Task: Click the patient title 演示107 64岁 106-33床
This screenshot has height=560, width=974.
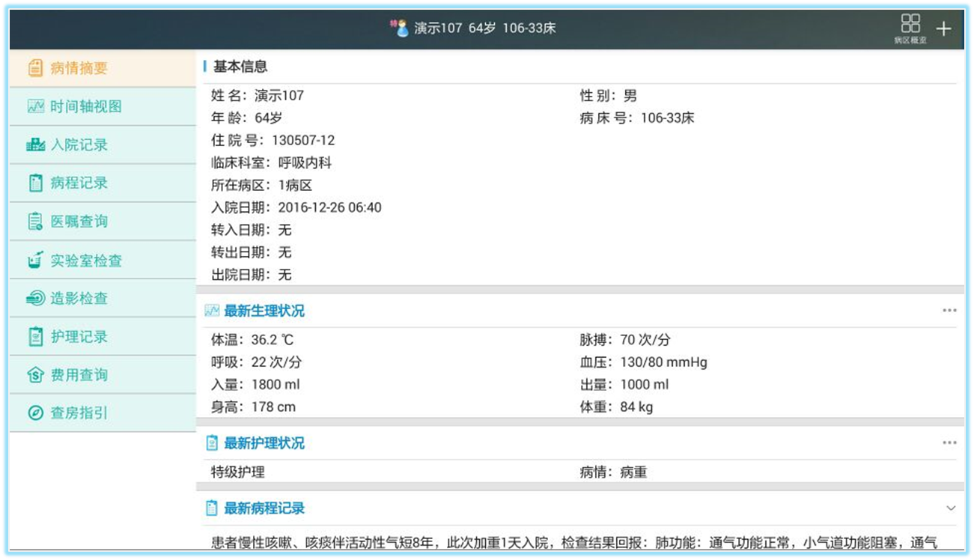Action: click(x=485, y=29)
